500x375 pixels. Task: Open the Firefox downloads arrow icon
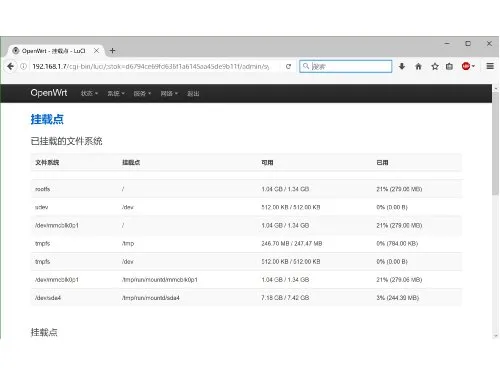tap(402, 66)
